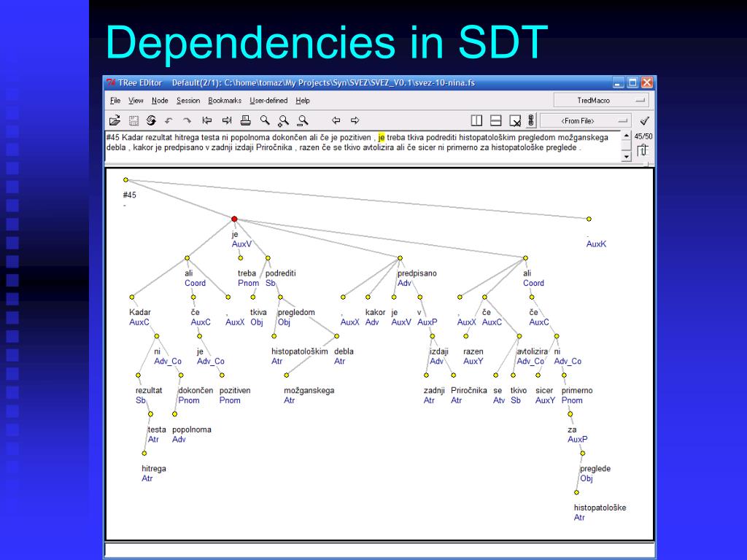
Task: Select the AuxK node on the right
Action: 589,219
